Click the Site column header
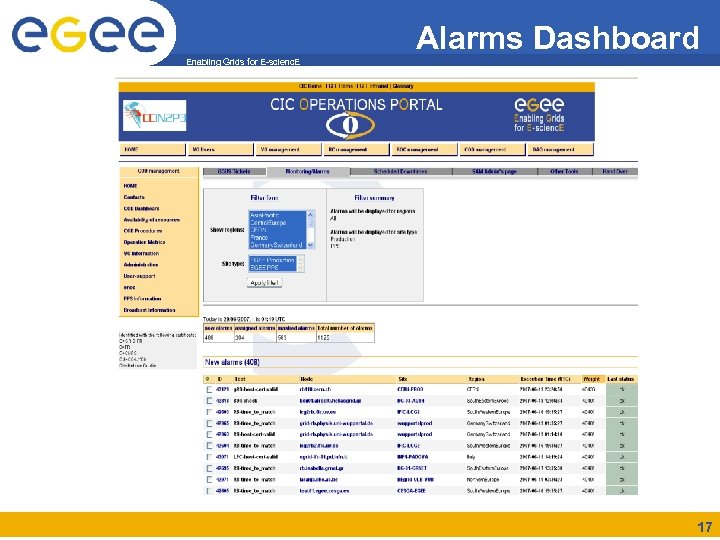The width and height of the screenshot is (720, 540). (402, 380)
